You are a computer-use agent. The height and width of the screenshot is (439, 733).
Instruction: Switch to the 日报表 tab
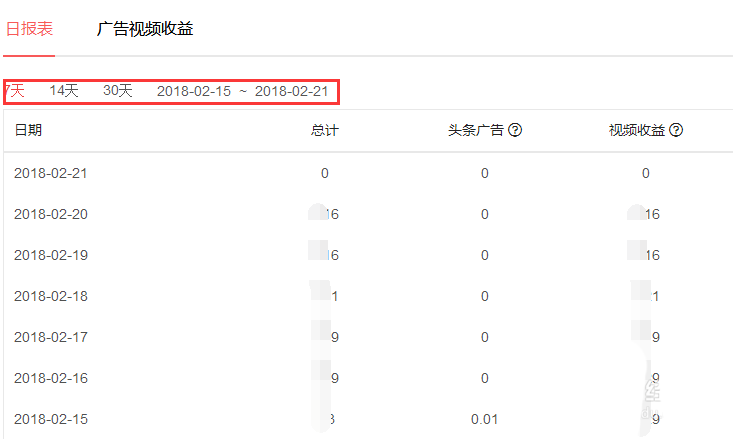click(27, 29)
